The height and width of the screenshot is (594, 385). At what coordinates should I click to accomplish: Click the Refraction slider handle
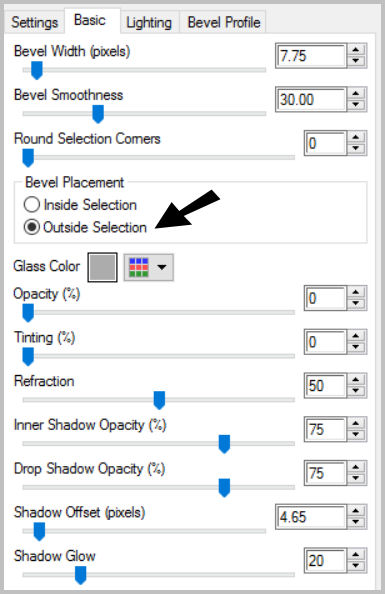[x=159, y=400]
